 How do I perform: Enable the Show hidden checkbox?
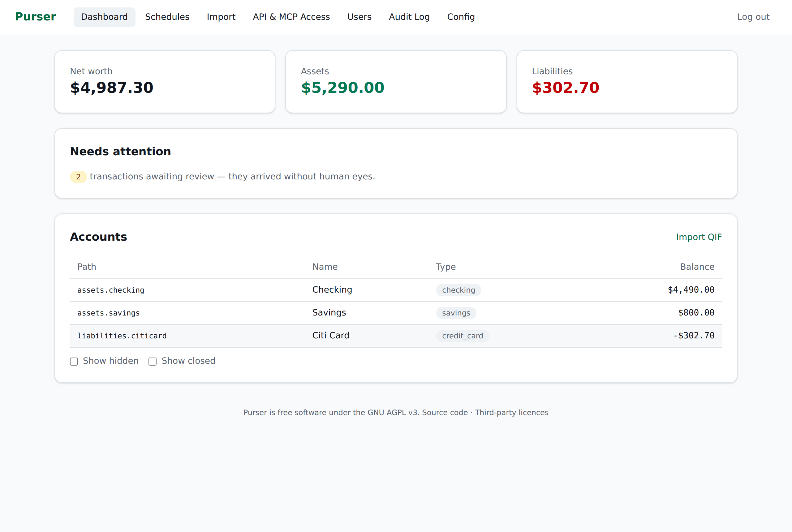[74, 361]
